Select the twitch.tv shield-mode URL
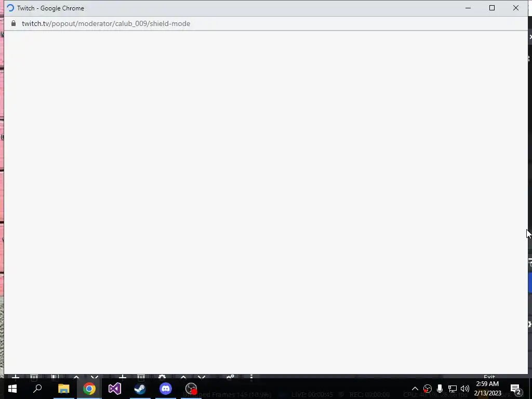Viewport: 532px width, 399px height. tap(106, 23)
